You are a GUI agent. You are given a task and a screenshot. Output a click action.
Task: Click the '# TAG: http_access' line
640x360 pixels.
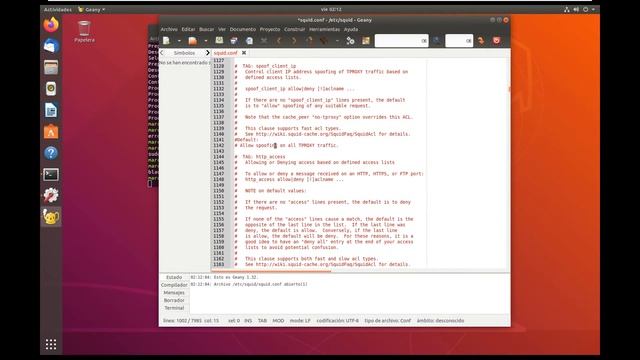tap(260, 157)
